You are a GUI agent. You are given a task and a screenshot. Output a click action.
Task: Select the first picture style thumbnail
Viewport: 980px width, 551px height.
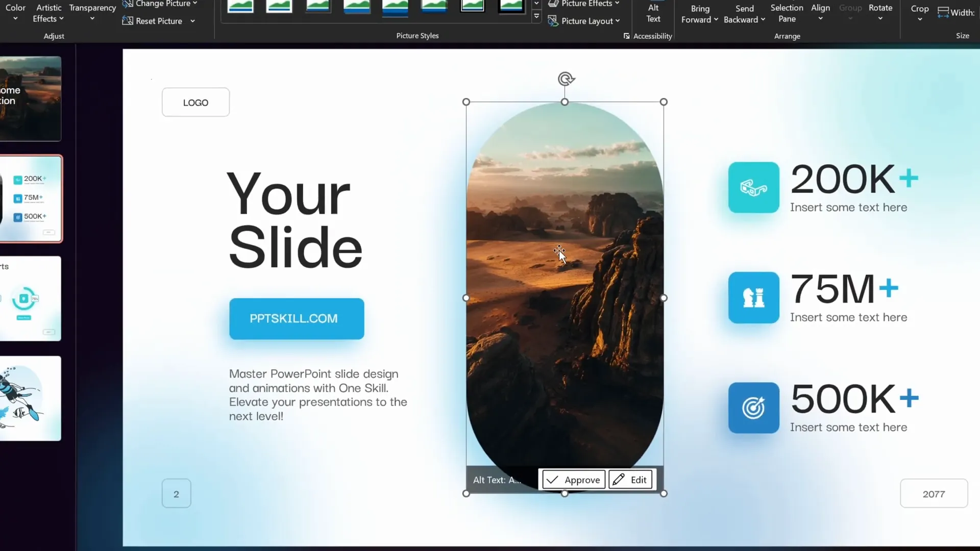tap(240, 6)
